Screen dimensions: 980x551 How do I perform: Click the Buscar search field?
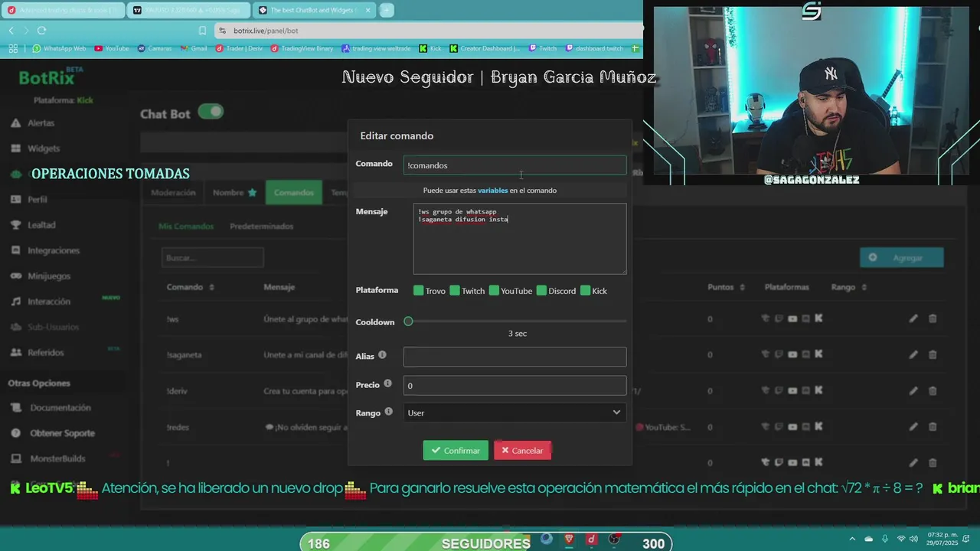(212, 258)
